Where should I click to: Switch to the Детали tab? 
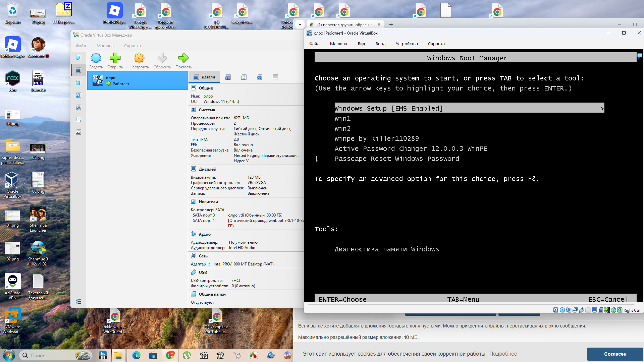(x=205, y=77)
